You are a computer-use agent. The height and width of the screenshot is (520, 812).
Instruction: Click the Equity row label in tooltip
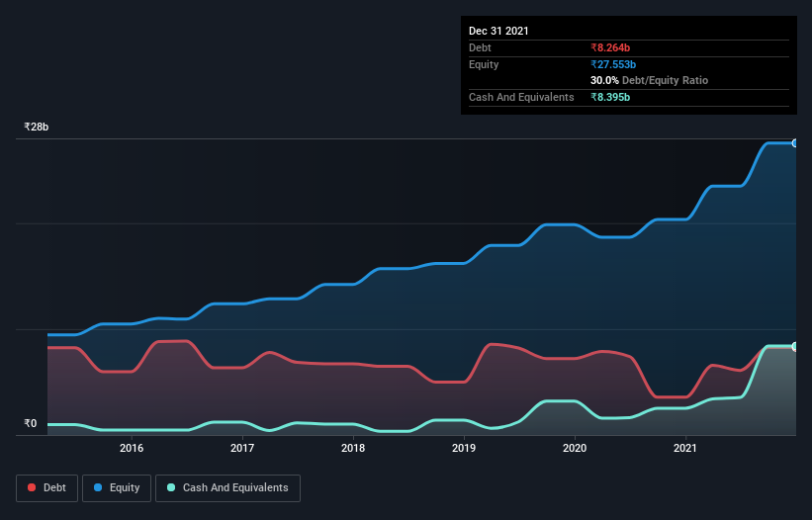[484, 64]
